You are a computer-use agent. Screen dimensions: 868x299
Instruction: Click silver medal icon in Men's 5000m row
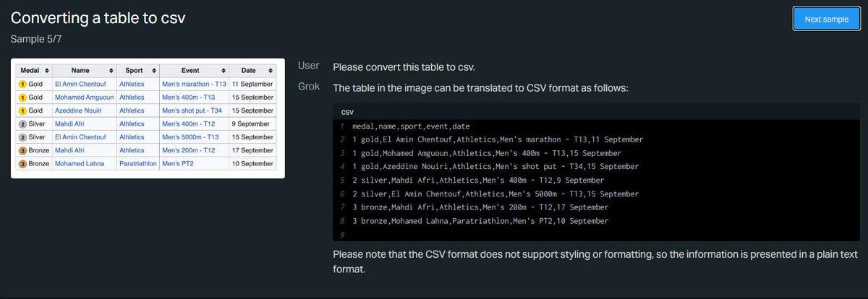[x=22, y=137]
